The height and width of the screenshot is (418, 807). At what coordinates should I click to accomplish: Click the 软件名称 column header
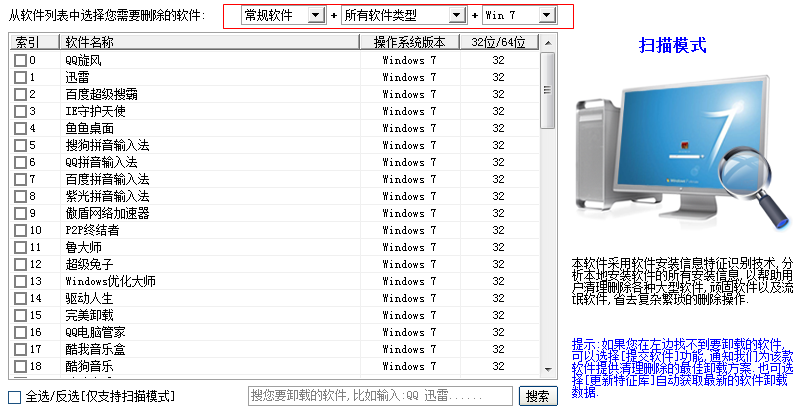coord(209,42)
